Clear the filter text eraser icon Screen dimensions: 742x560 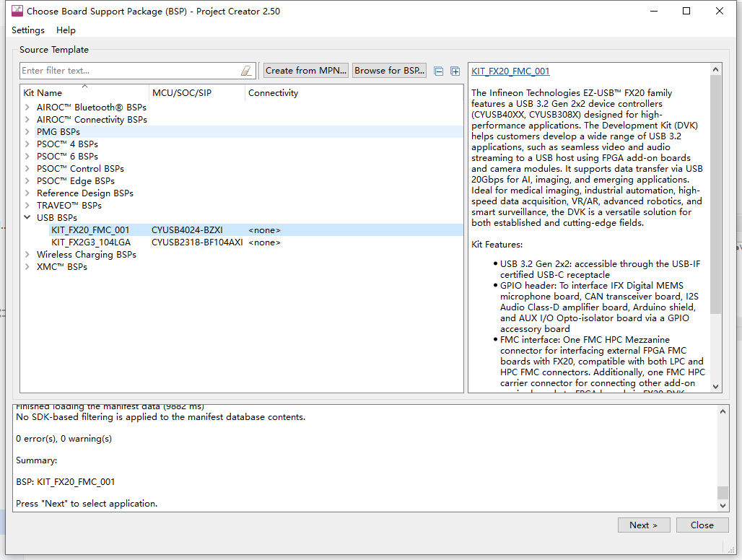(x=247, y=71)
